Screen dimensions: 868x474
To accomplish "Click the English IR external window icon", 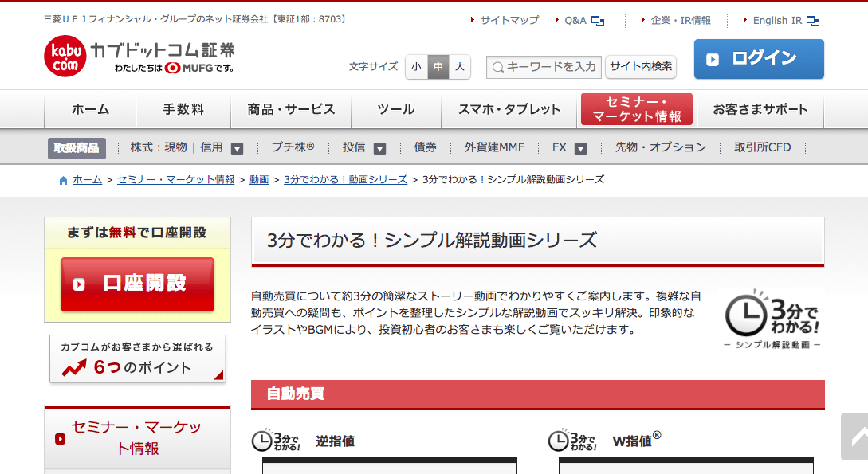I will pos(813,21).
